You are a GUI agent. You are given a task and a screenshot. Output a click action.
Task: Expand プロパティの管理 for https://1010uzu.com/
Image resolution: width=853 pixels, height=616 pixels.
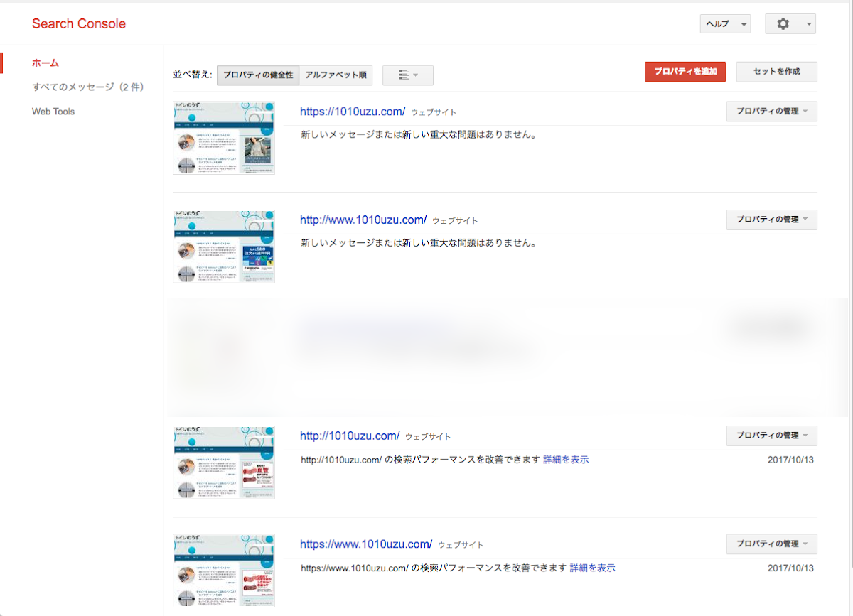click(771, 112)
